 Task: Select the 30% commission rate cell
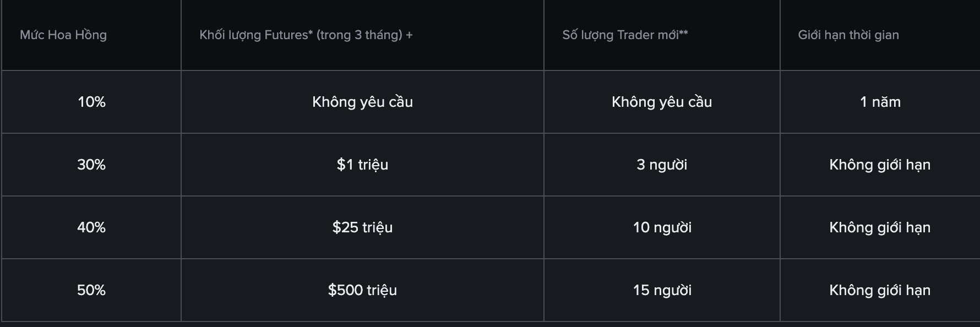(91, 165)
